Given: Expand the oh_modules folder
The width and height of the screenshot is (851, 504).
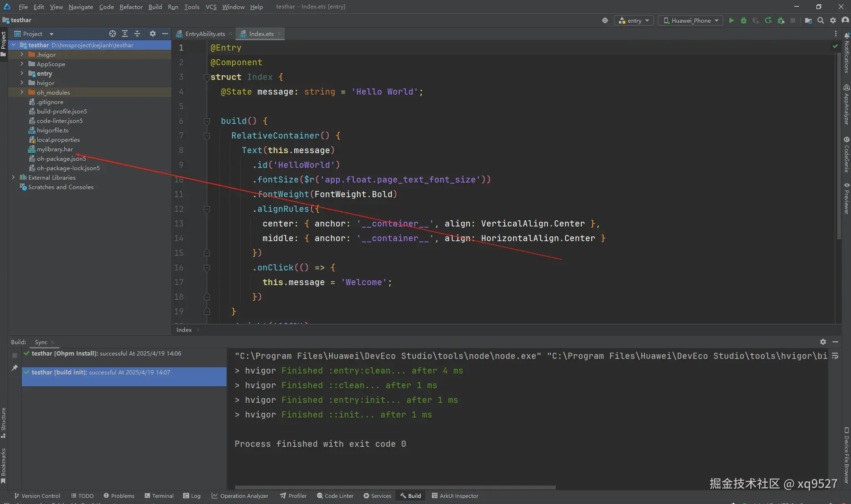Looking at the screenshot, I should click(x=22, y=92).
